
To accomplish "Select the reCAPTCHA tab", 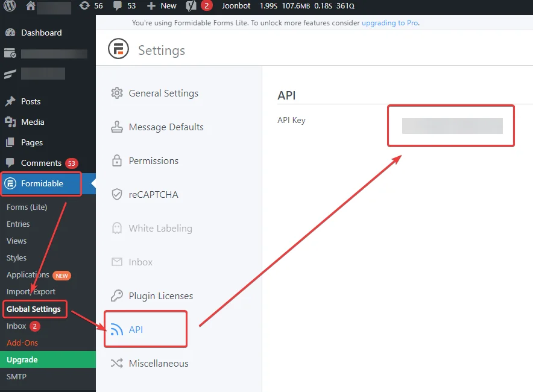I will pyautogui.click(x=153, y=194).
